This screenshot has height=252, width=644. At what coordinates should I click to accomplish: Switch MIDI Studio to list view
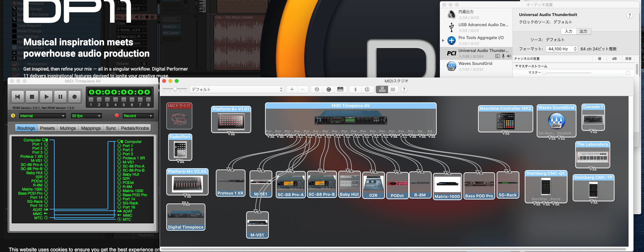393,89
